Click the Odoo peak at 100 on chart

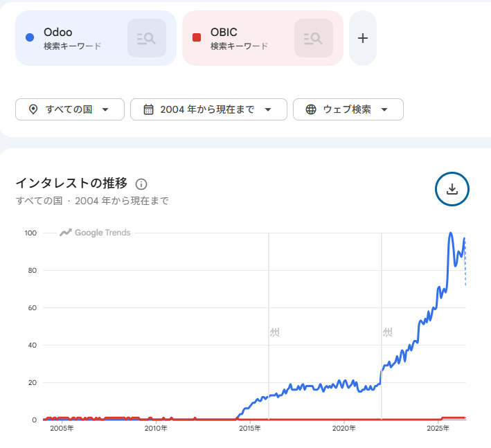coord(451,233)
